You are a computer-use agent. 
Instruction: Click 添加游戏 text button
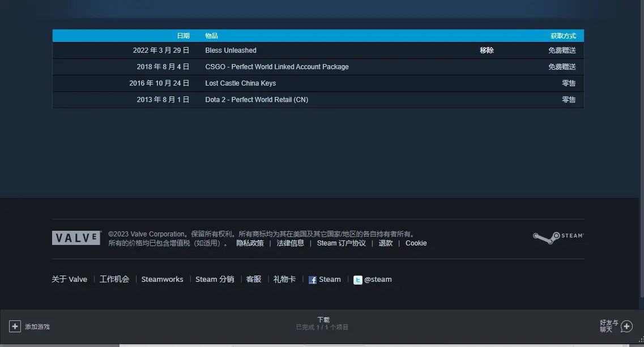[x=37, y=327]
